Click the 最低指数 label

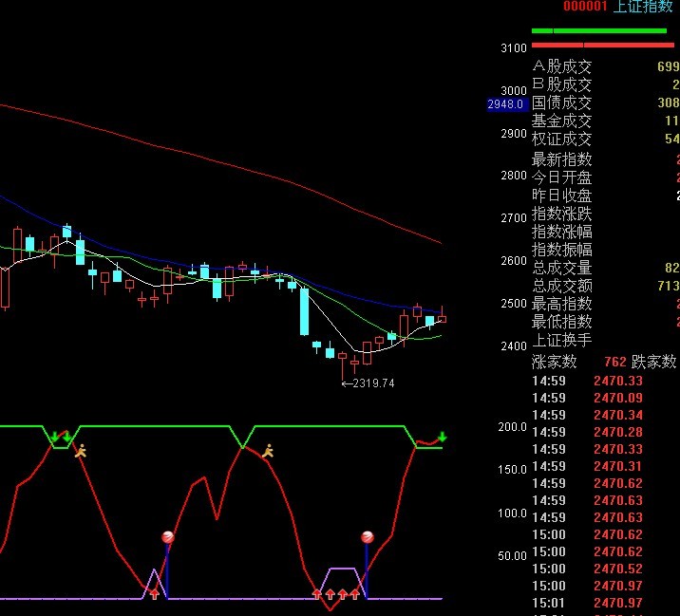coord(561,322)
